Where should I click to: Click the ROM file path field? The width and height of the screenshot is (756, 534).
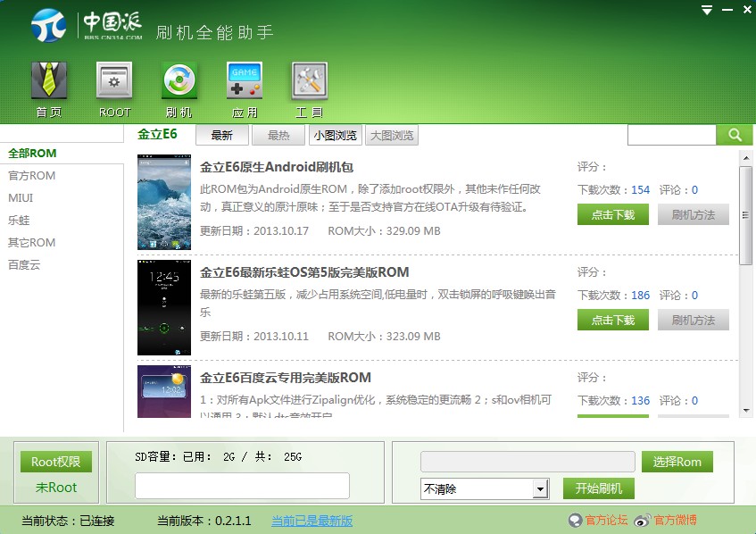tap(528, 462)
